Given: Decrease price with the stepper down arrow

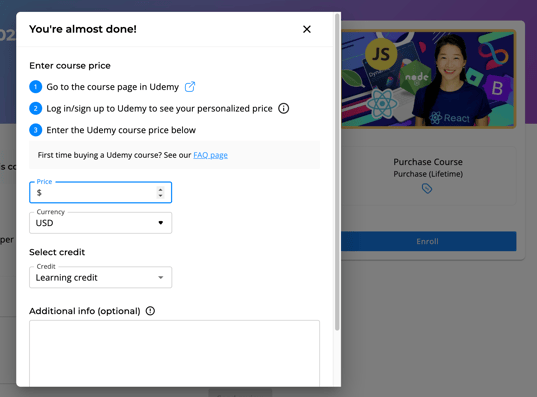Looking at the screenshot, I should tap(160, 195).
